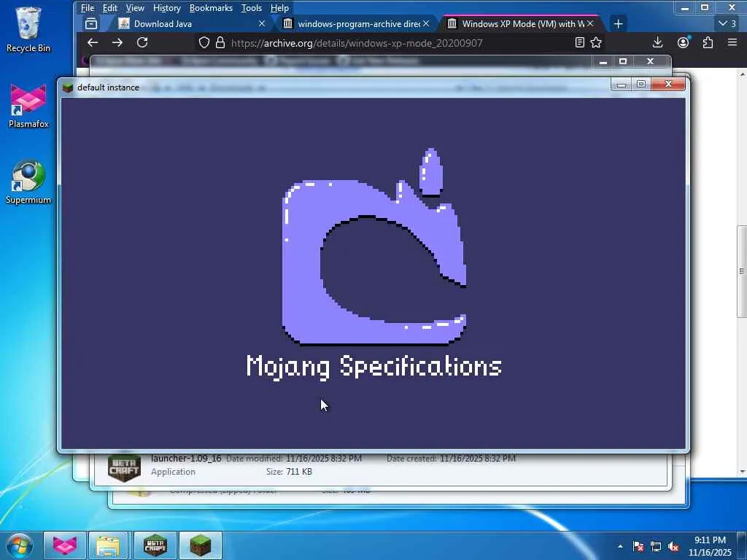Open the browser downloads panel
This screenshot has height=560, width=747.
point(657,42)
